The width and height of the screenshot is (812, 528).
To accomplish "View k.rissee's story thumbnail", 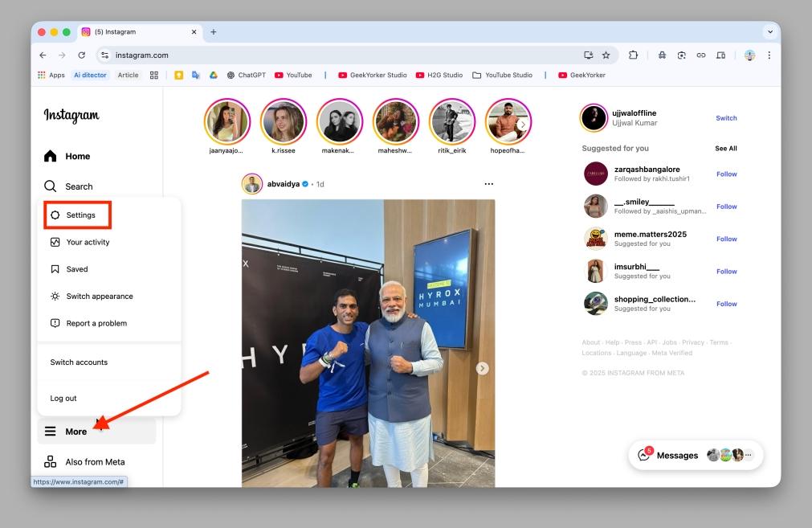I will click(284, 121).
